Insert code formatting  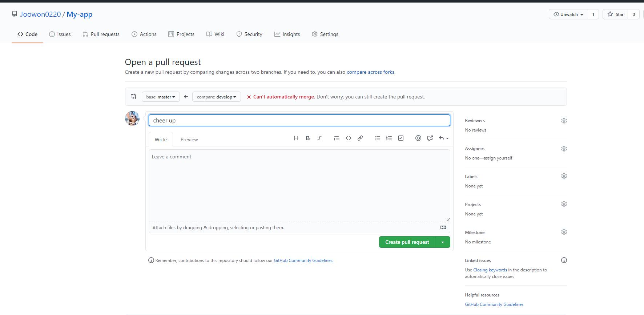pos(349,138)
